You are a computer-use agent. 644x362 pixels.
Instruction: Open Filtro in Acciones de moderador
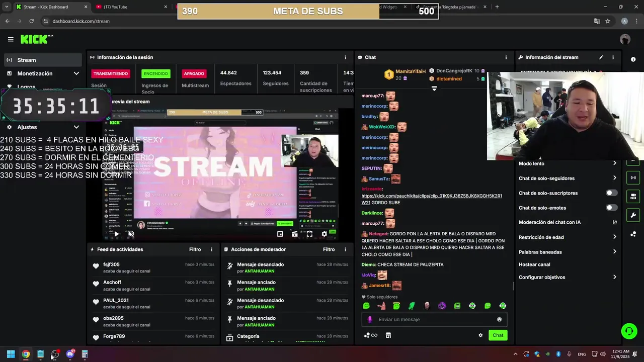click(x=329, y=249)
